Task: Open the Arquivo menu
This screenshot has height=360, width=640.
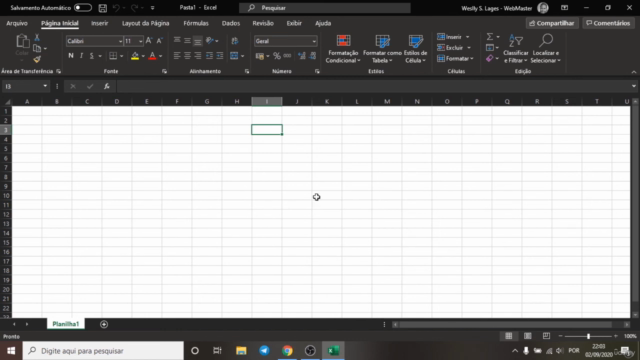Action: pyautogui.click(x=17, y=23)
